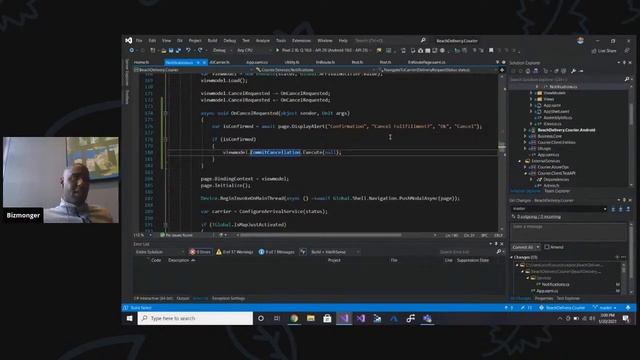Switch to the Properties tab
Image resolution: width=640 pixels, height=360 pixels.
tap(544, 298)
